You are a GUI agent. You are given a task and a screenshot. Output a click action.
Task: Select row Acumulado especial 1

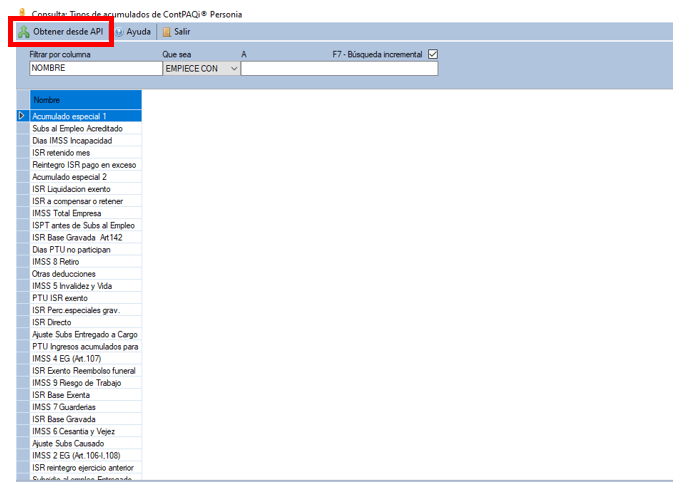[86, 116]
